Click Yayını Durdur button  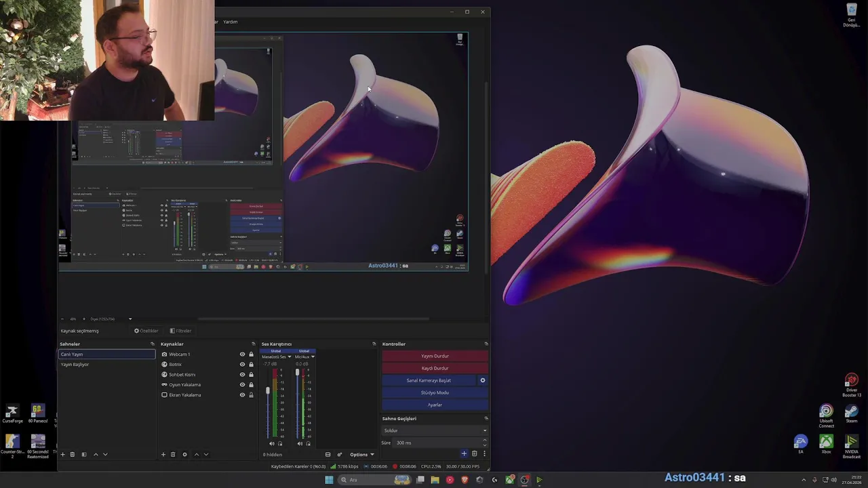[435, 356]
